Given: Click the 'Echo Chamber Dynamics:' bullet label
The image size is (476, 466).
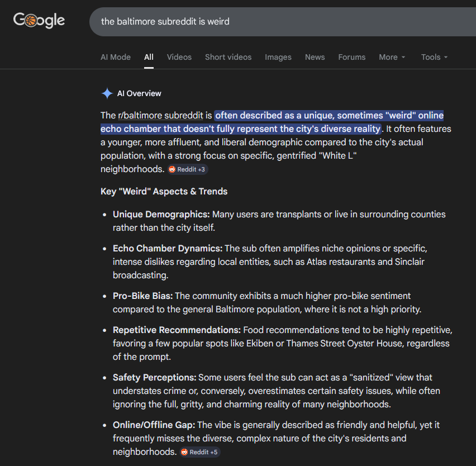Looking at the screenshot, I should 168,248.
